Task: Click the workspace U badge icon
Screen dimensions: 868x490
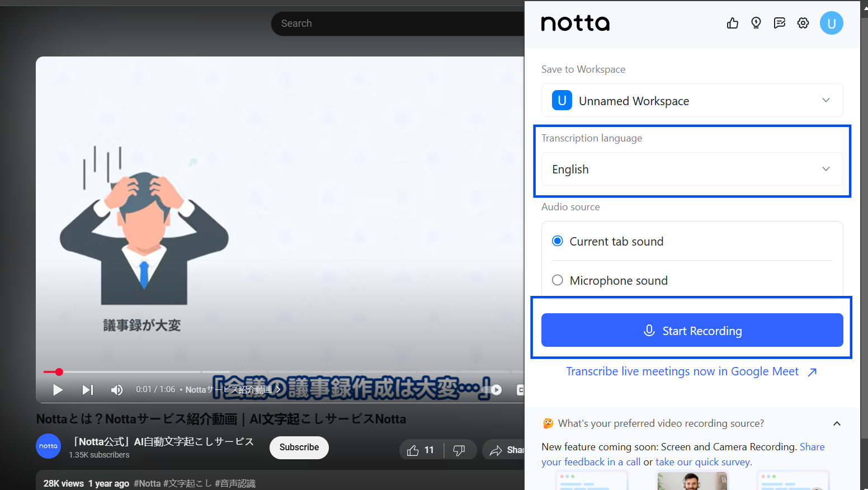Action: 562,100
